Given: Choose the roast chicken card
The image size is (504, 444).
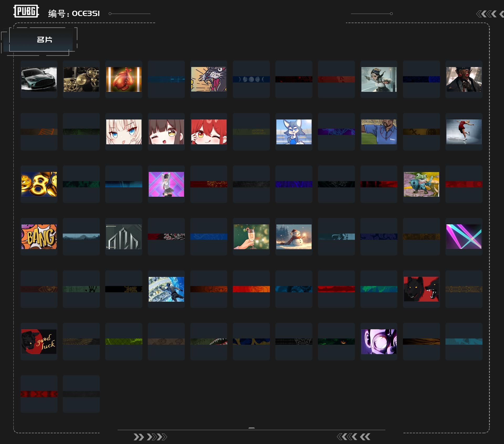Looking at the screenshot, I should 124,79.
